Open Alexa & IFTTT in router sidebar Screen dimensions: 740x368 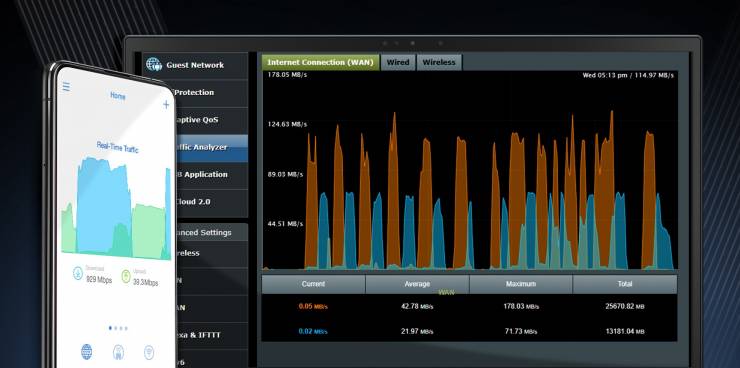tap(211, 335)
